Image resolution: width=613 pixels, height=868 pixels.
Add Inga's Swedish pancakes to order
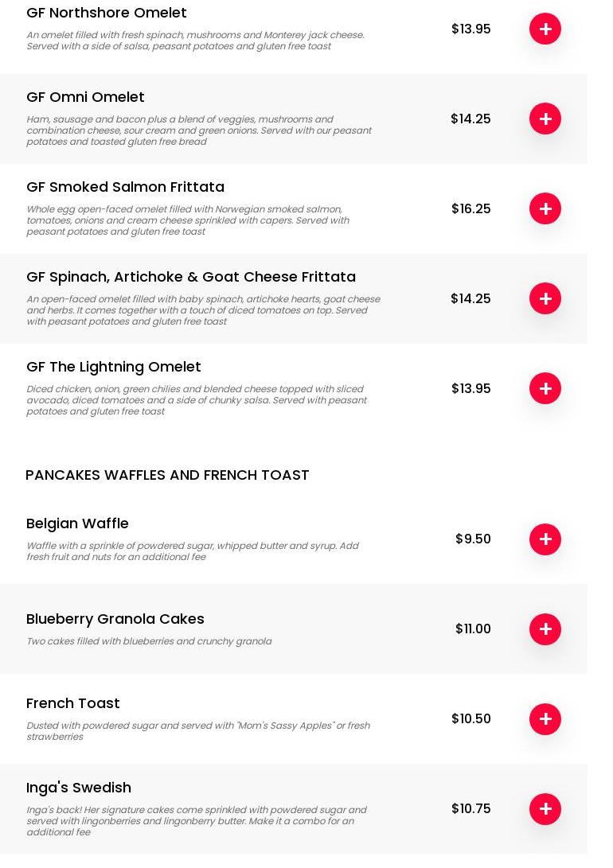[x=545, y=809]
